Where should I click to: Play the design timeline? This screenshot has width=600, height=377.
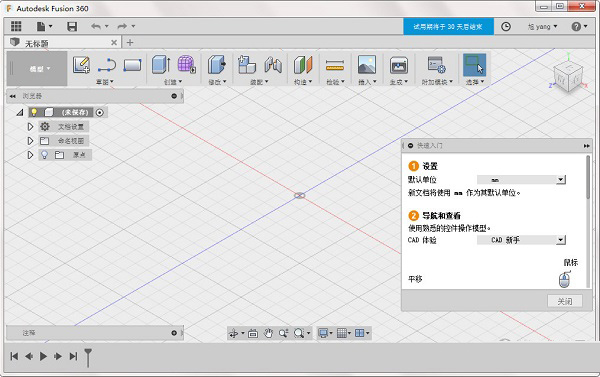(43, 357)
